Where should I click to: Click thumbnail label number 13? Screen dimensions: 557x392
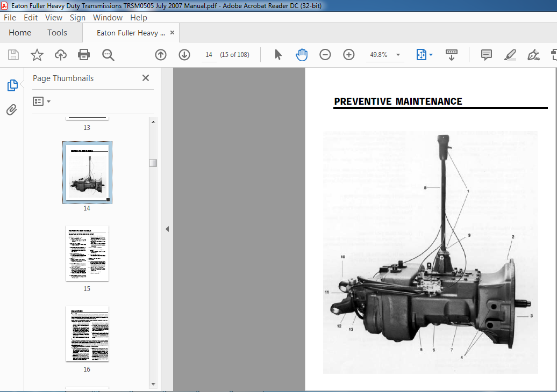(x=87, y=128)
